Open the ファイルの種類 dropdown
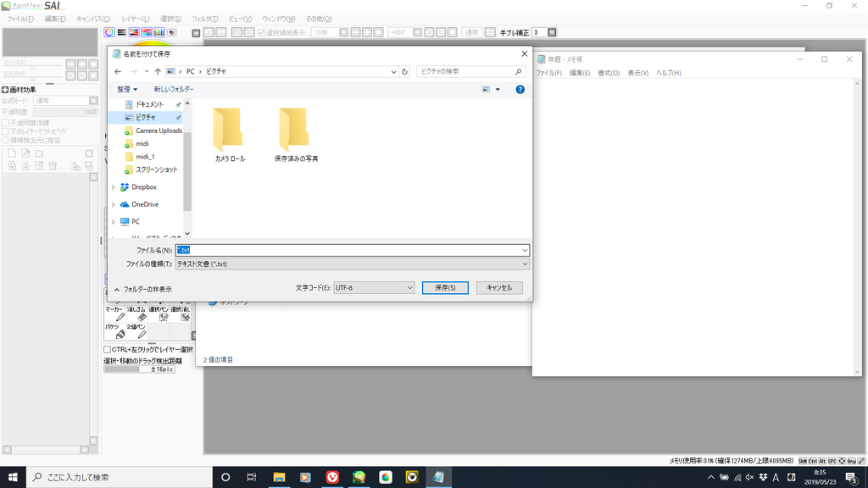Viewport: 868px width, 488px height. pyautogui.click(x=352, y=264)
